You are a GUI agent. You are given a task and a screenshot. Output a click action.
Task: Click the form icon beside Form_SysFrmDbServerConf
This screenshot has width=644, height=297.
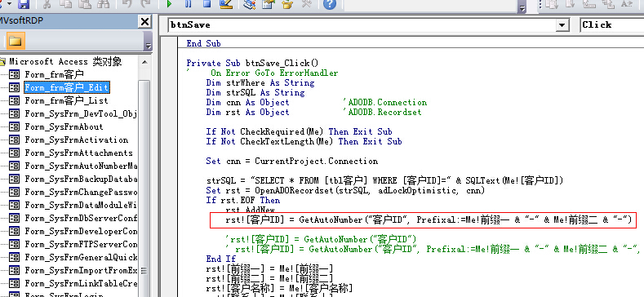(14, 218)
